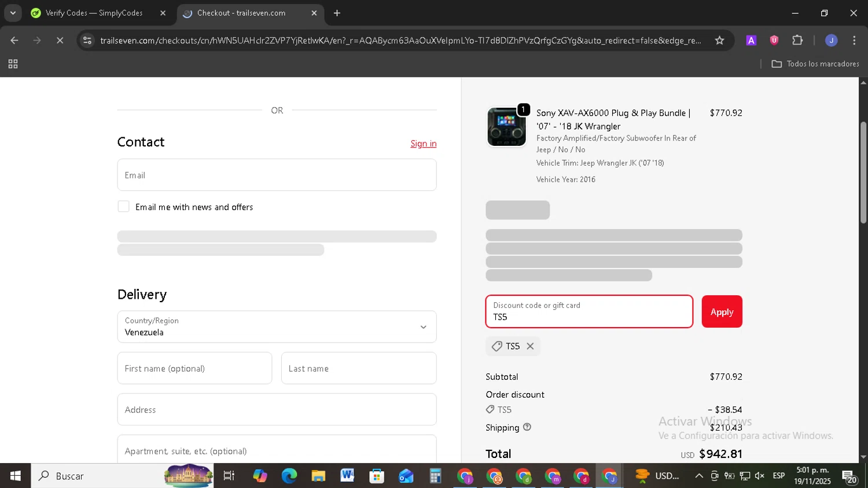Open File Explorer from the taskbar
This screenshot has width=868, height=488.
tap(318, 476)
